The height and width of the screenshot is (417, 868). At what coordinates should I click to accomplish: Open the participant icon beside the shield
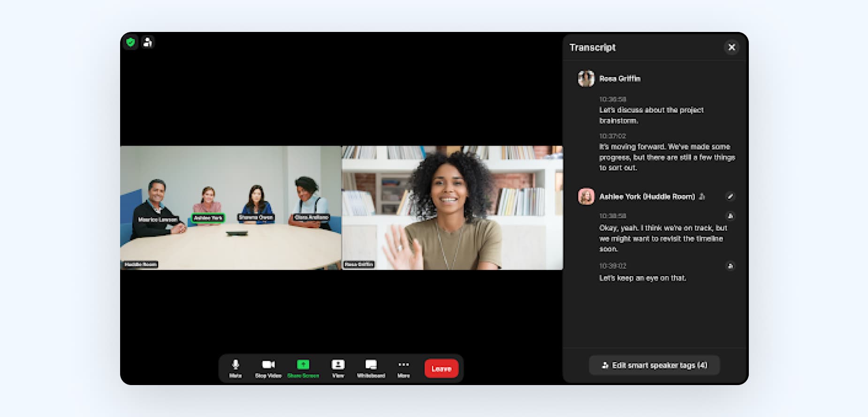148,42
